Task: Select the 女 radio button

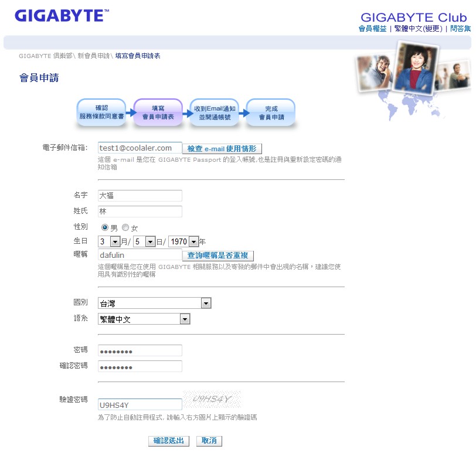Action: click(125, 227)
